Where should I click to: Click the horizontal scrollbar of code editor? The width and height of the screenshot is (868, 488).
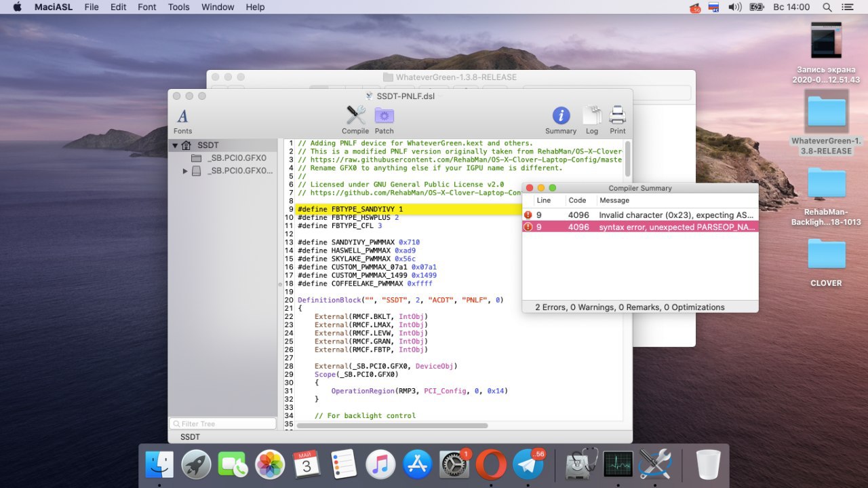click(392, 426)
